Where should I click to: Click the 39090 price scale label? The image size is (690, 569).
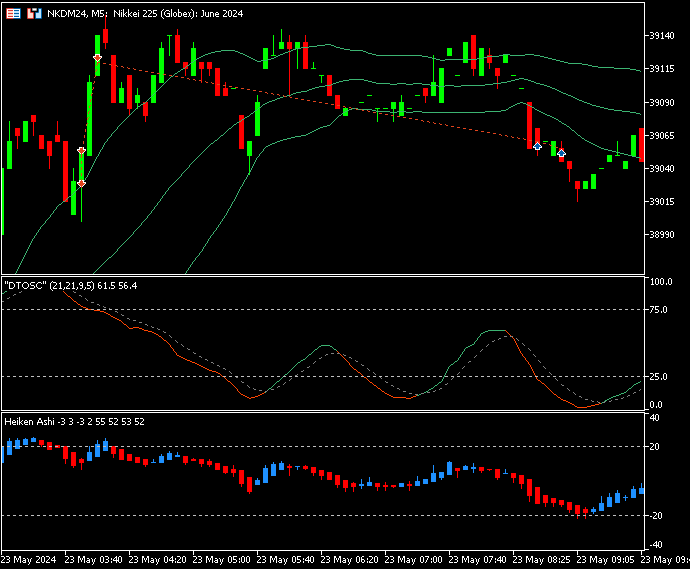pyautogui.click(x=662, y=103)
